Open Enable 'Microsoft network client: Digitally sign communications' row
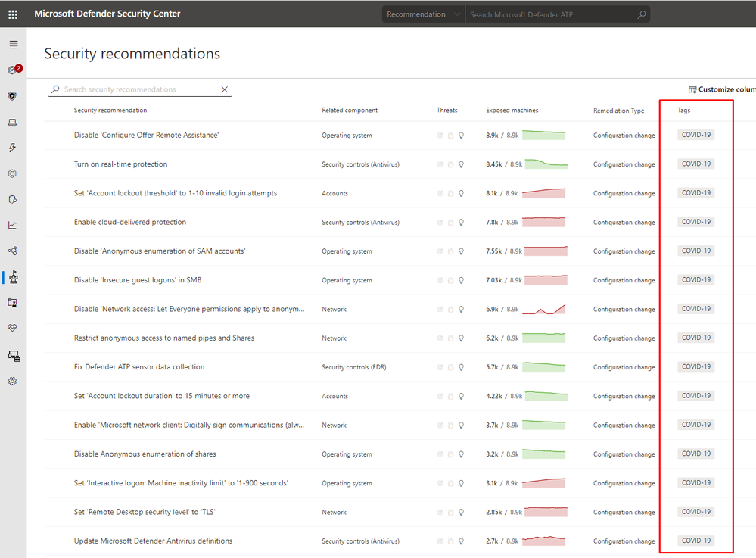Viewport: 756px width, 558px height. click(x=189, y=425)
